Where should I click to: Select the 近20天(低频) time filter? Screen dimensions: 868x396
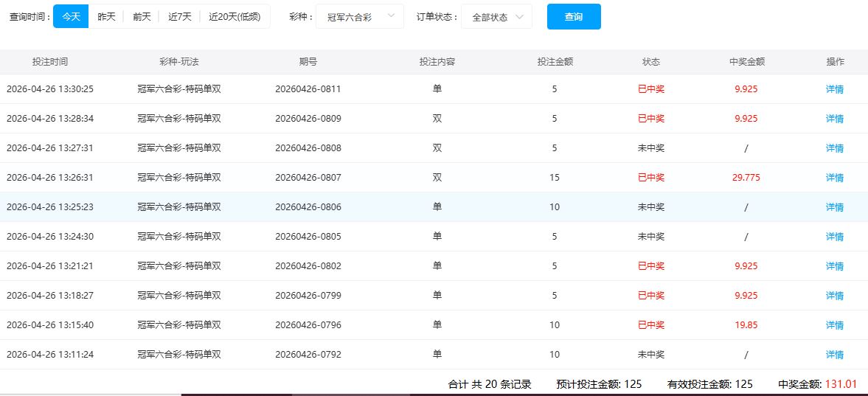pos(235,17)
